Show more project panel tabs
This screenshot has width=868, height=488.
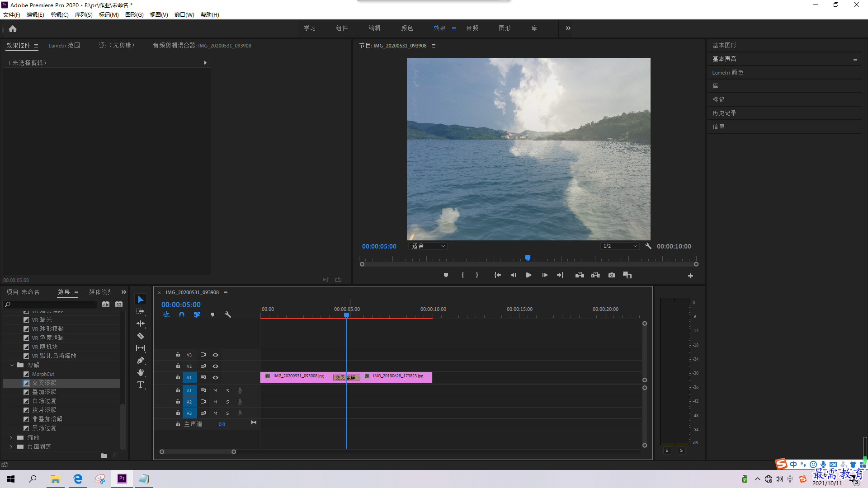click(x=124, y=292)
